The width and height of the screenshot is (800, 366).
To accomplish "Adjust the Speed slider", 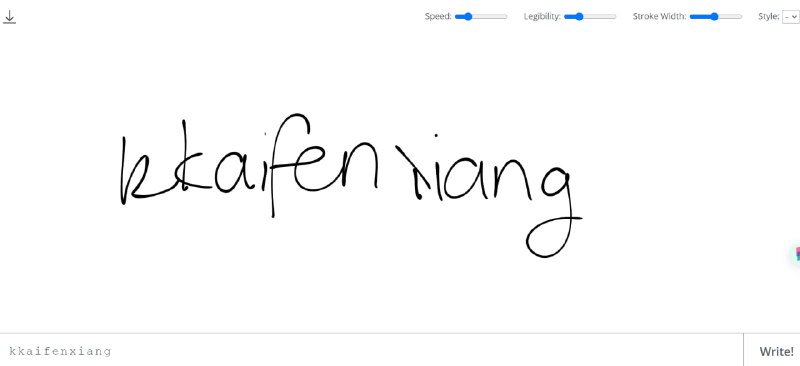I will pos(481,17).
